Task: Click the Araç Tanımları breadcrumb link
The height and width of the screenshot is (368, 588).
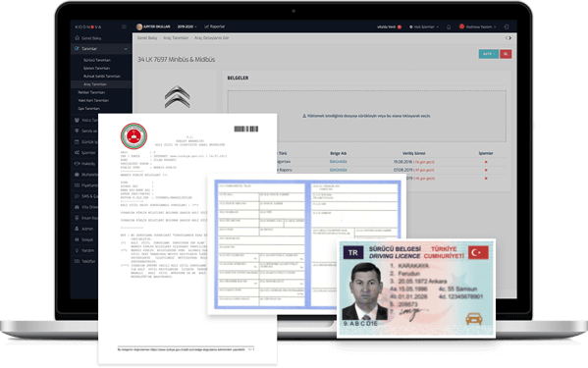Action: click(176, 38)
